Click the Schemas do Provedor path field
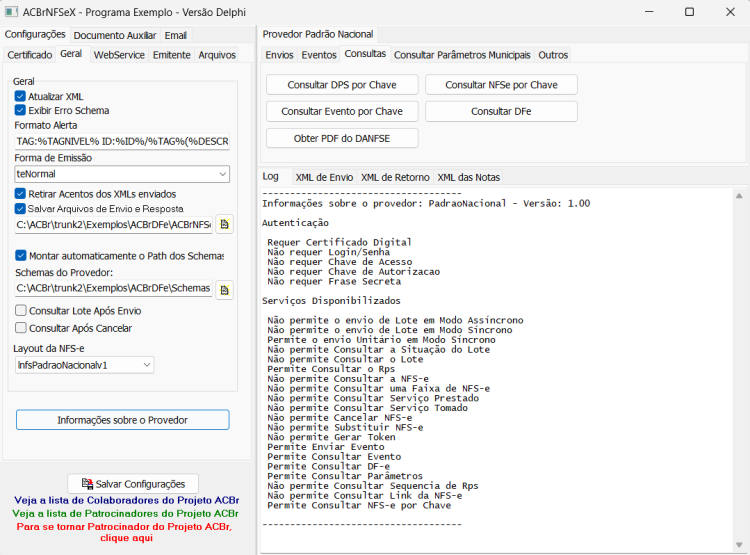Image resolution: width=750 pixels, height=555 pixels. point(114,288)
